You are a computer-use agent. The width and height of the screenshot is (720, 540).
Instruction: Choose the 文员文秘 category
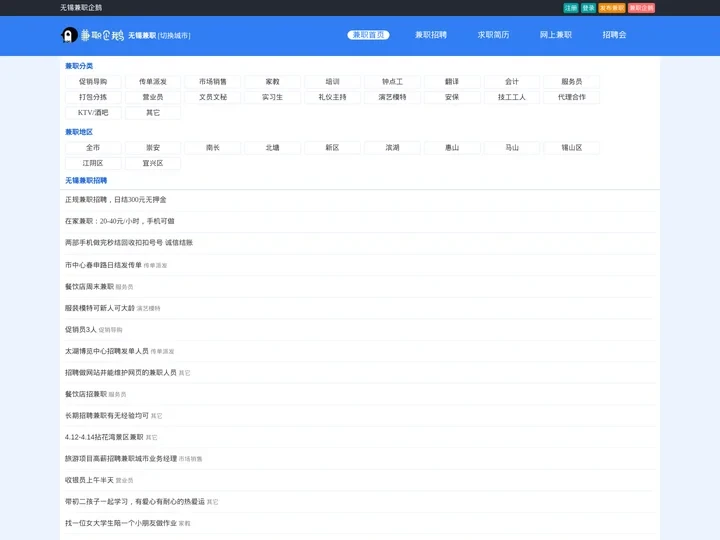[213, 97]
